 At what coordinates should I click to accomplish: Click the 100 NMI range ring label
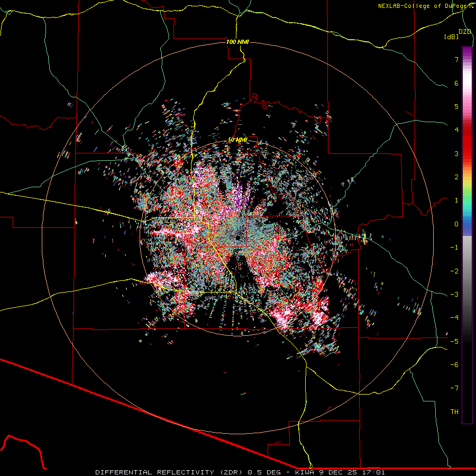237,42
